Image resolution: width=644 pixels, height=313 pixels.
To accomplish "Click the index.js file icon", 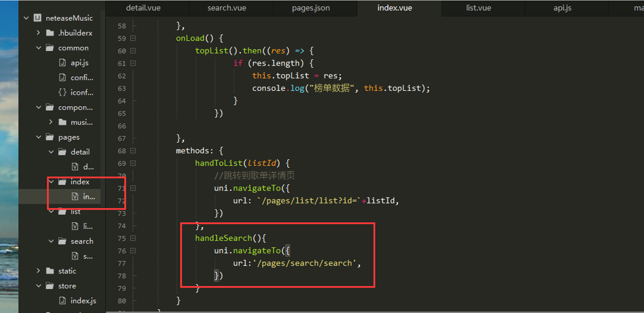I will coord(62,300).
